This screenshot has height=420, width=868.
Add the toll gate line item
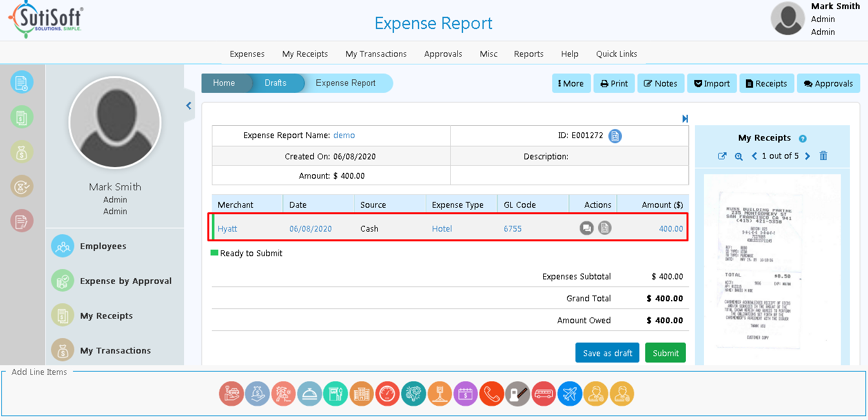[517, 394]
